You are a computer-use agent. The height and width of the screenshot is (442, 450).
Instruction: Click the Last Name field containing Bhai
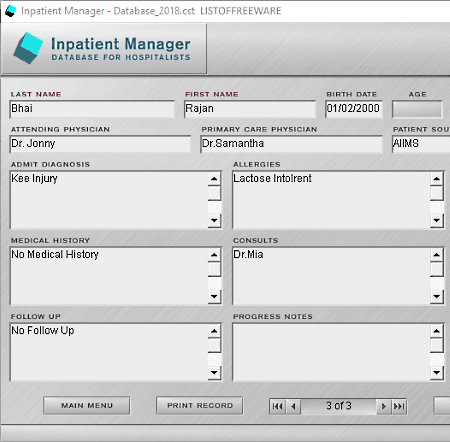(92, 109)
